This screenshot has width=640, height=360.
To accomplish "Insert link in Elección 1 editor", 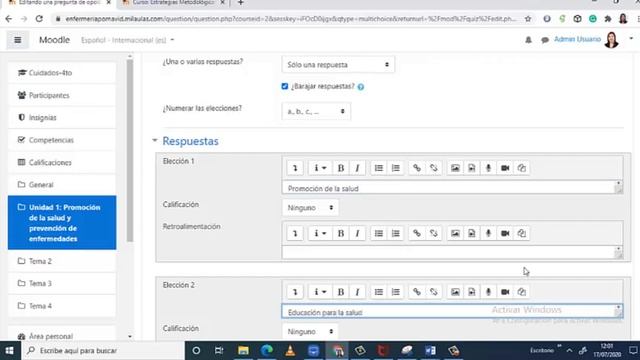I will [417, 168].
